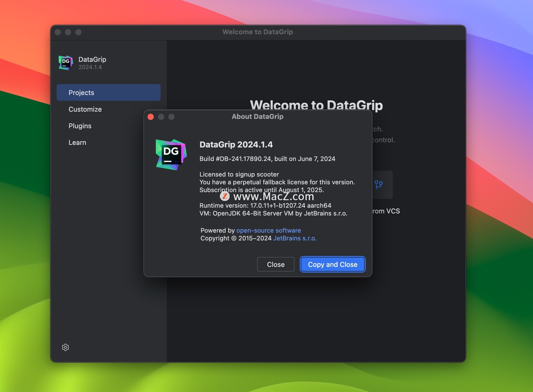Click the 'Welcome to DataGrip' window title bar
This screenshot has height=392, width=533.
pos(258,32)
